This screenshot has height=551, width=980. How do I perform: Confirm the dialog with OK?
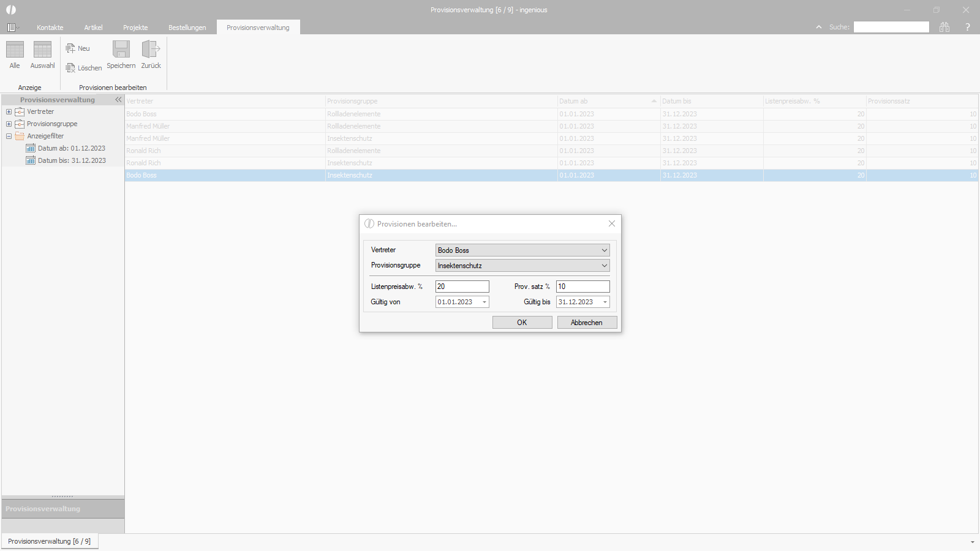(522, 323)
